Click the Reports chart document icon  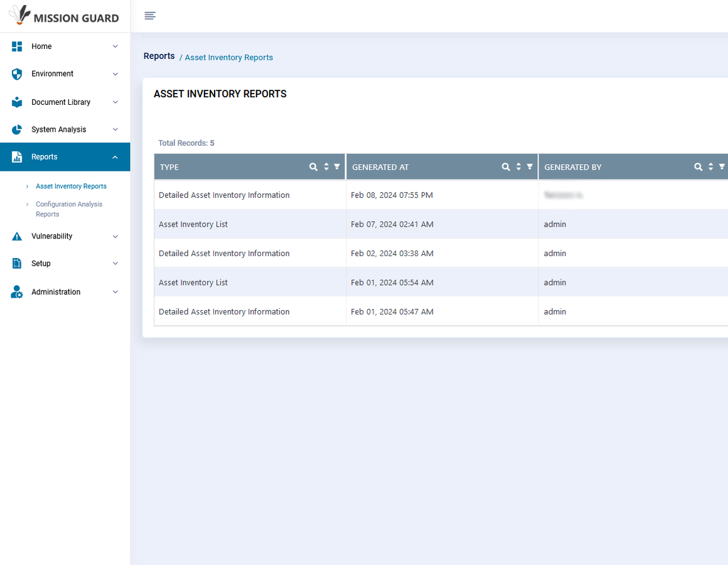click(17, 157)
